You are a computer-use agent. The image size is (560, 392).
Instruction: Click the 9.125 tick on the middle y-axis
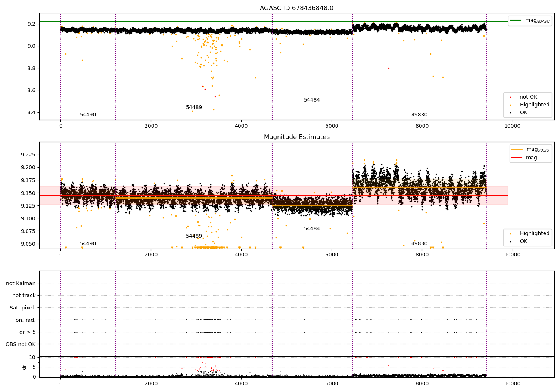[x=28, y=206]
